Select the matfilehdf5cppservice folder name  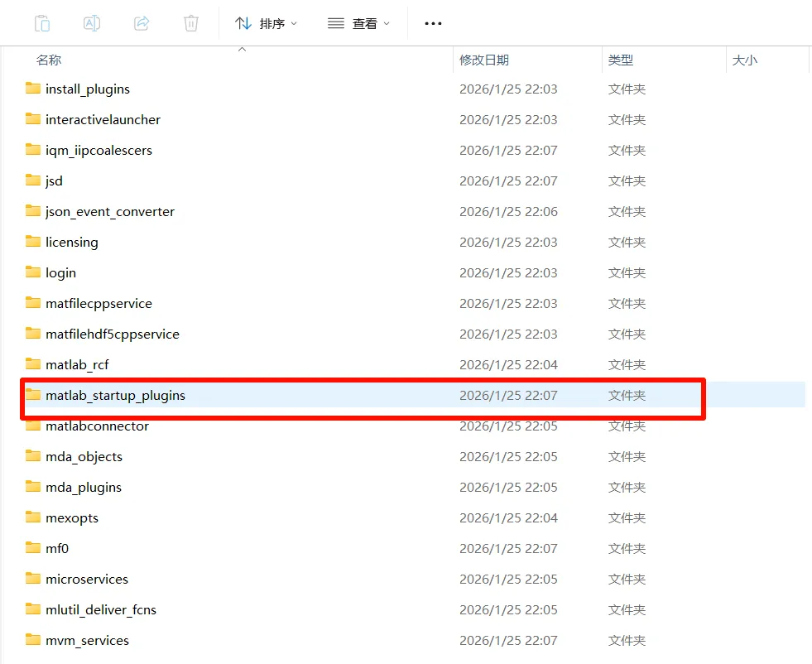(113, 334)
